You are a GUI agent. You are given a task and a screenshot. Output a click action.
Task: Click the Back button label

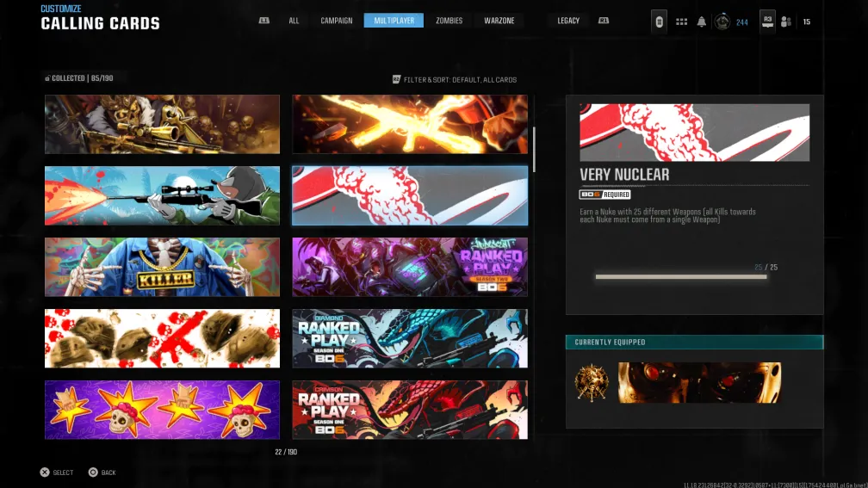pos(108,473)
